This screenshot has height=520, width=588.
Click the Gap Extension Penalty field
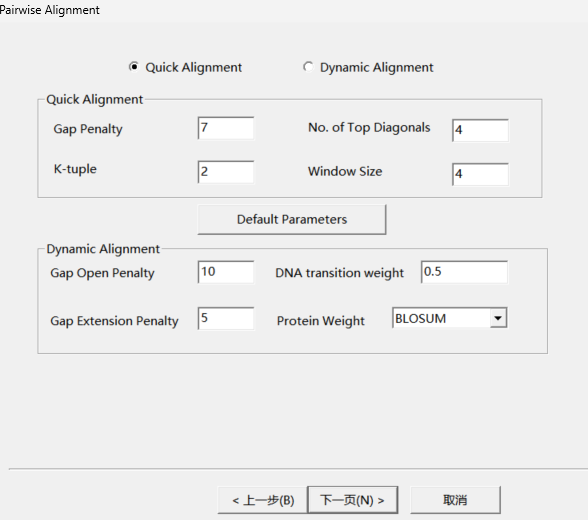click(226, 319)
